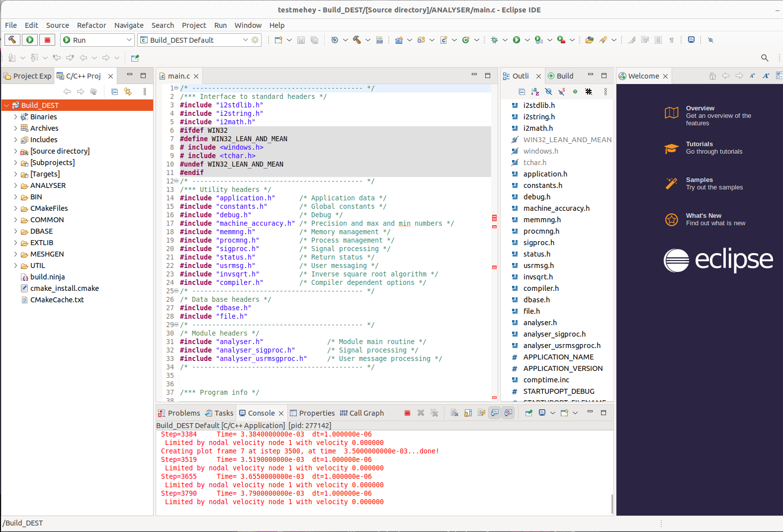Expand the Binaries node in project tree
The image size is (783, 532).
tap(15, 117)
